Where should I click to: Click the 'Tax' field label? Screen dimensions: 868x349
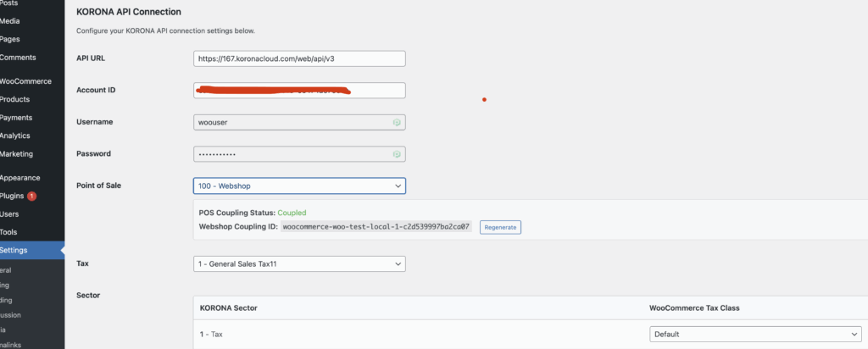(x=82, y=263)
